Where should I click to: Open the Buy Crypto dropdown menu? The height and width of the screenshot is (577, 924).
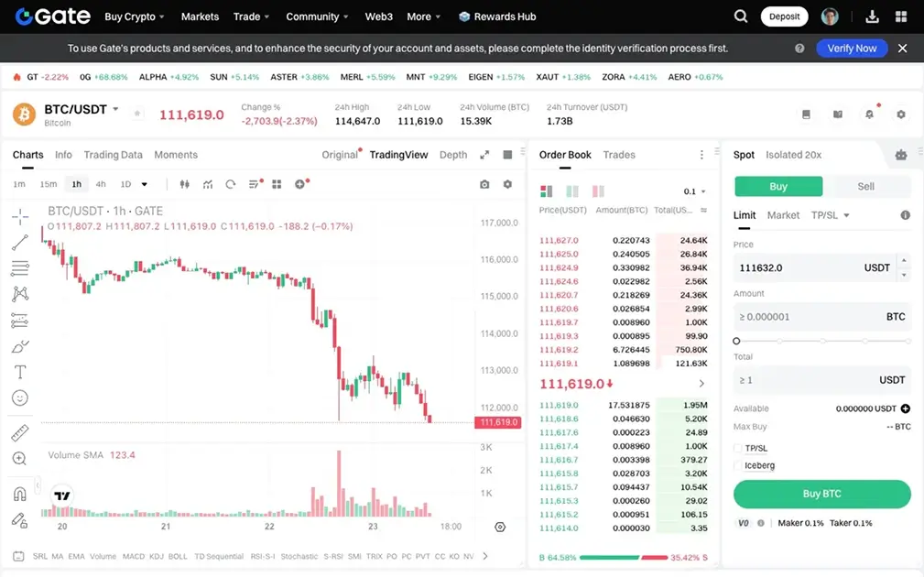click(135, 16)
